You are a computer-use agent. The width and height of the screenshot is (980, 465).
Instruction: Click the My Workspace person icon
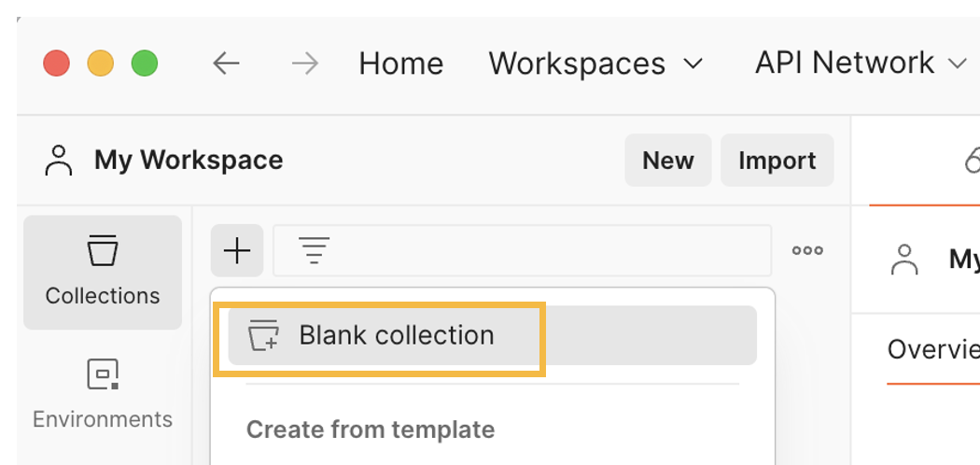(59, 161)
